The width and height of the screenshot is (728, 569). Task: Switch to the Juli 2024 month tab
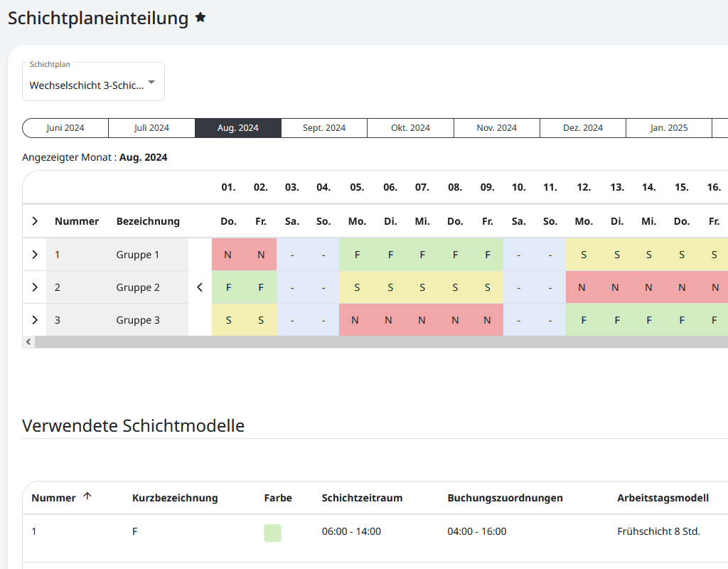(151, 128)
